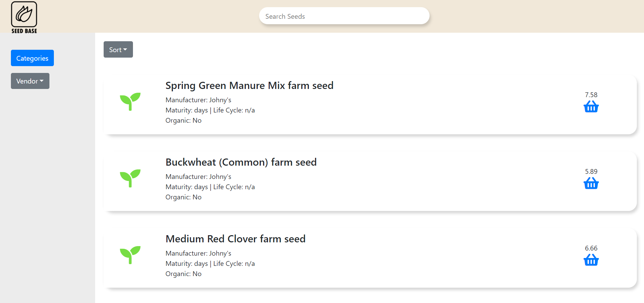Click Medium Red Clover sprout icon

point(130,255)
